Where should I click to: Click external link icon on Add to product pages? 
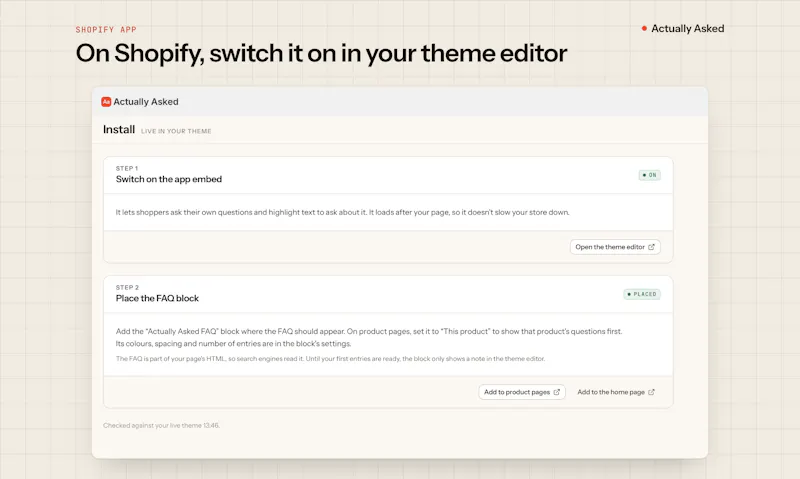coord(557,392)
